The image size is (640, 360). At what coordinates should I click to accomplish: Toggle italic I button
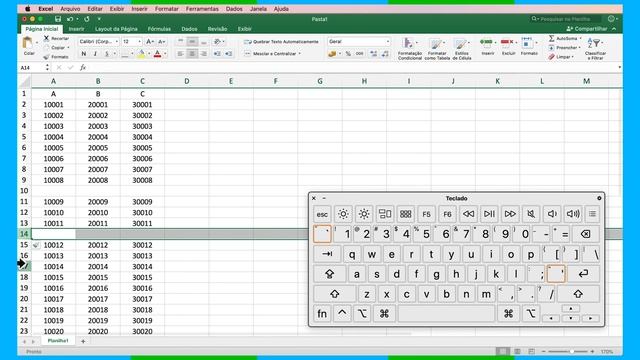[95, 53]
